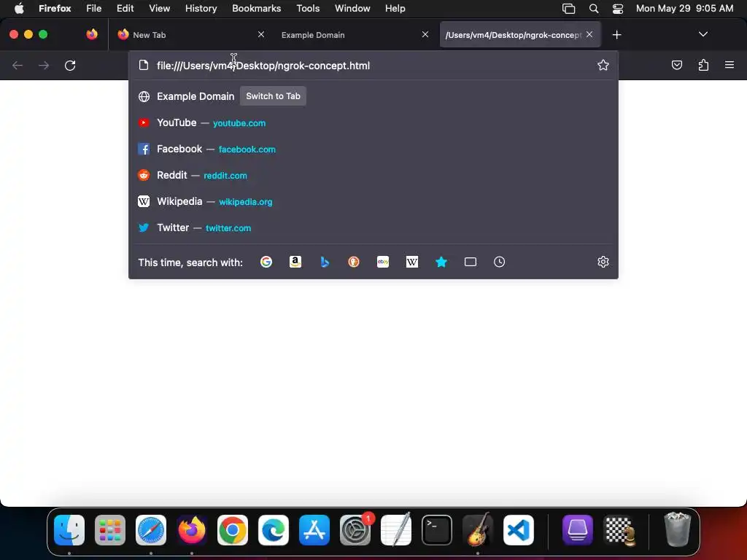Open GarageBand from the Dock

[478, 530]
